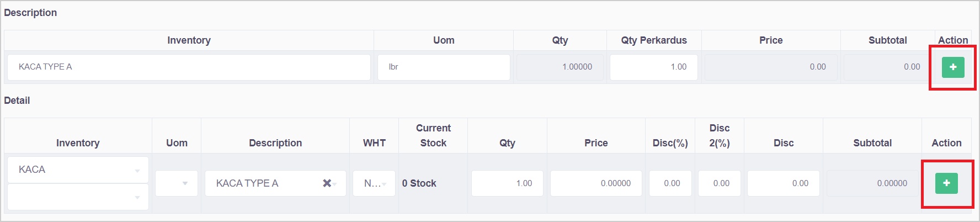Viewport: 980px width, 222px height.
Task: Focus the Qty input in the Detail row
Action: tap(507, 183)
